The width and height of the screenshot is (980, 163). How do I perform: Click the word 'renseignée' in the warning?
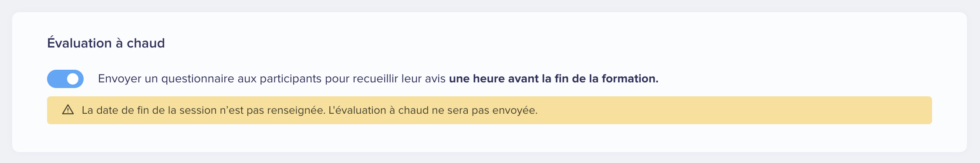click(x=299, y=110)
